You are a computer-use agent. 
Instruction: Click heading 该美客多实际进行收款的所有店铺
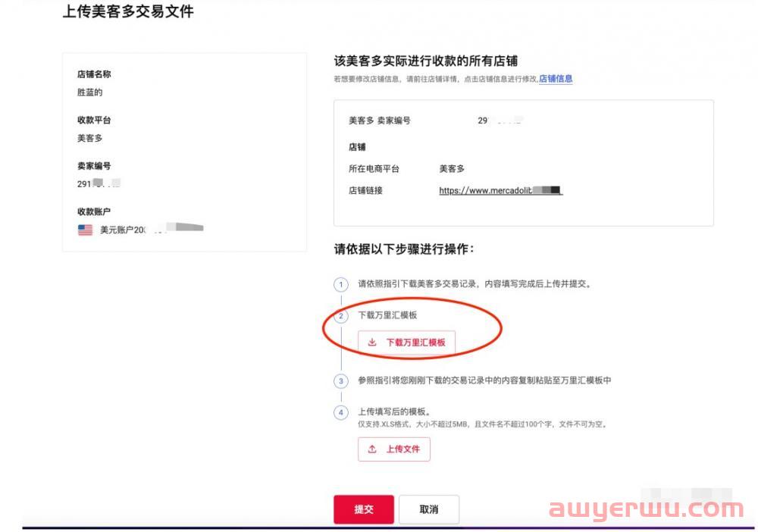tap(426, 61)
